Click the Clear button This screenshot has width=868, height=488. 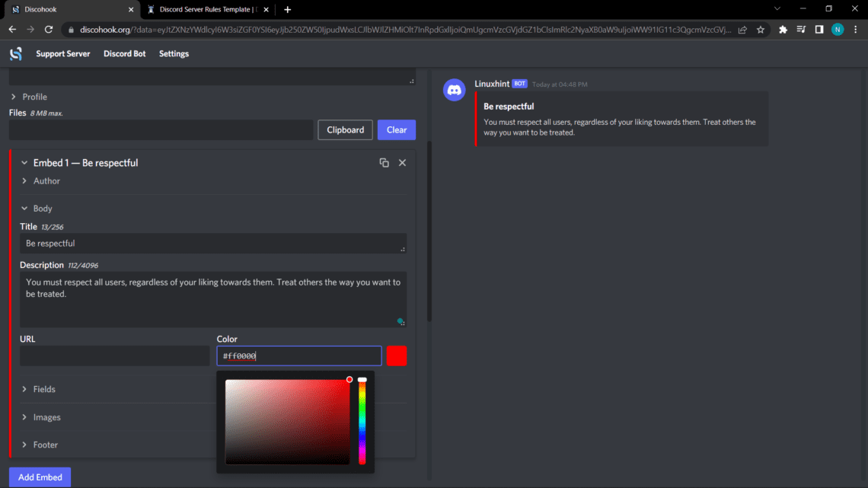(x=397, y=130)
